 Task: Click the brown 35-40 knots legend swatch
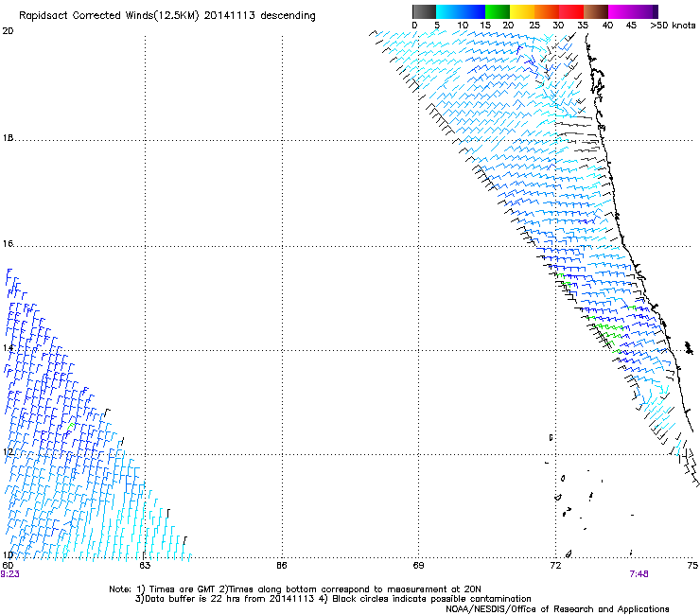click(596, 12)
